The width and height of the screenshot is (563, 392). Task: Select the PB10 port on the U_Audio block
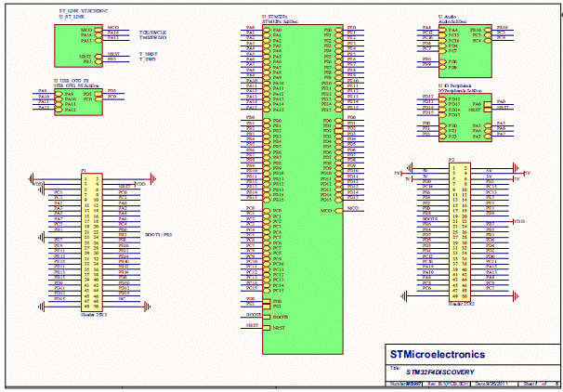488,30
